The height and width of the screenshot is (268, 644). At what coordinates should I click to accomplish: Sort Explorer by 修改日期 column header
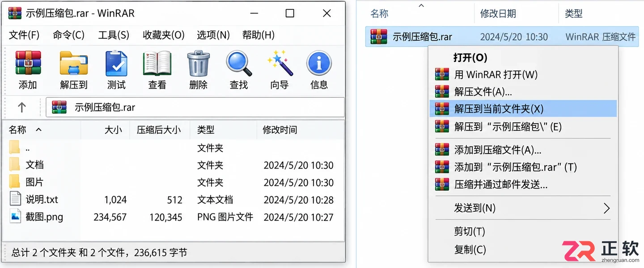[498, 13]
